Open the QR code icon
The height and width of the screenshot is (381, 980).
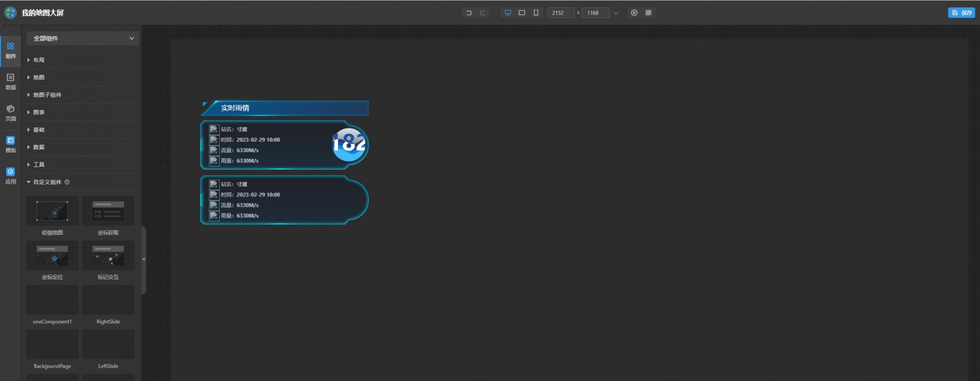(648, 13)
